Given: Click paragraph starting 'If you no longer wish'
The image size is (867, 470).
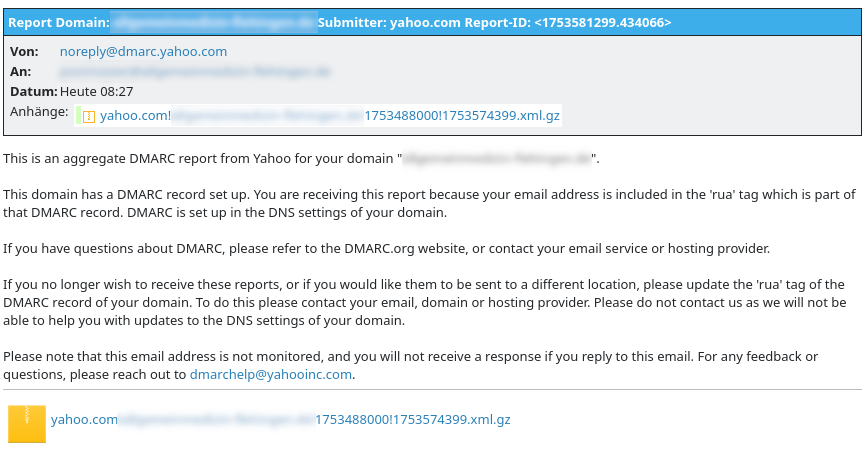Looking at the screenshot, I should (x=425, y=302).
